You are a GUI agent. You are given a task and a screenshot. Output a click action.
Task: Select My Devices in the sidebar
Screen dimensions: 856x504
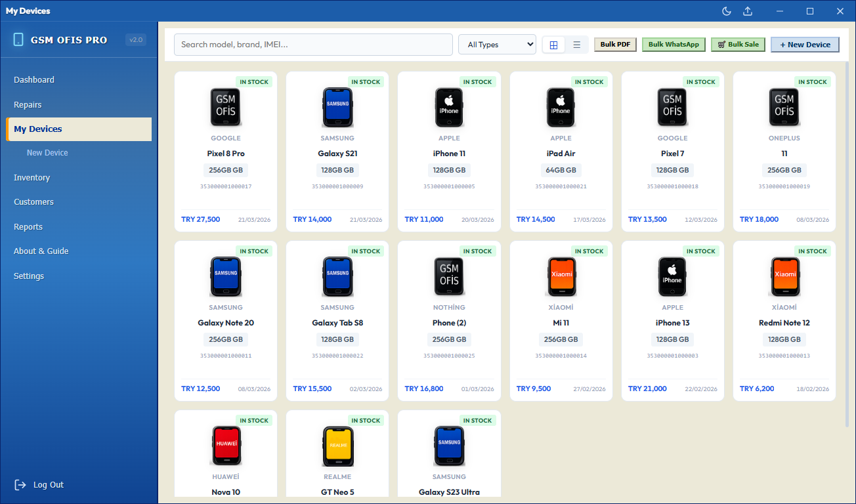(79, 129)
